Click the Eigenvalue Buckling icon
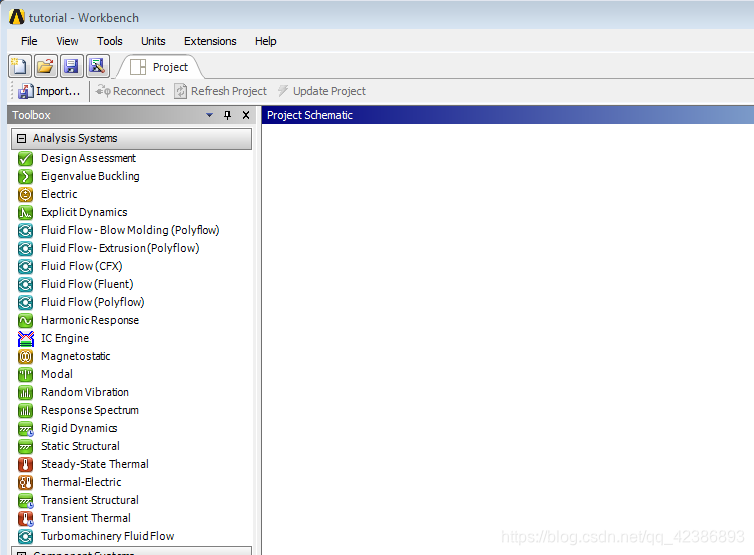 tap(25, 177)
